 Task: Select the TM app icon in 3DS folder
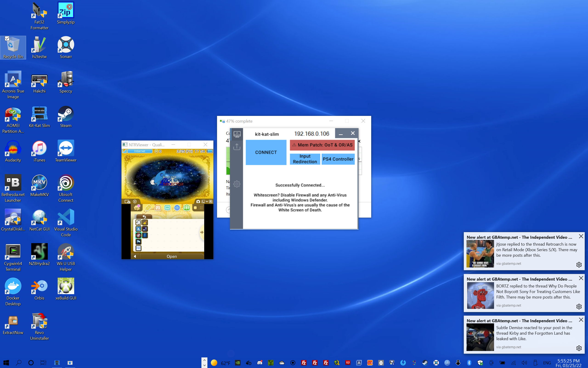[x=145, y=229]
